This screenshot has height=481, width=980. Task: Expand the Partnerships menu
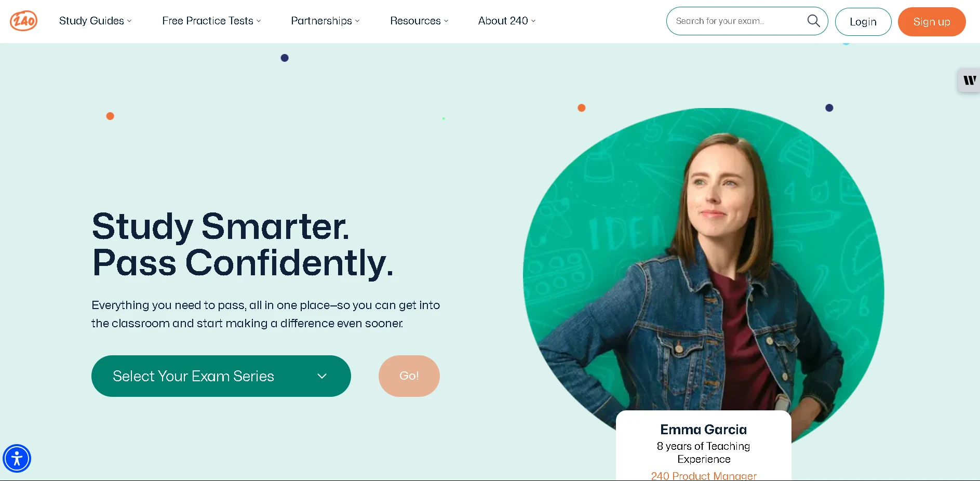tap(325, 21)
